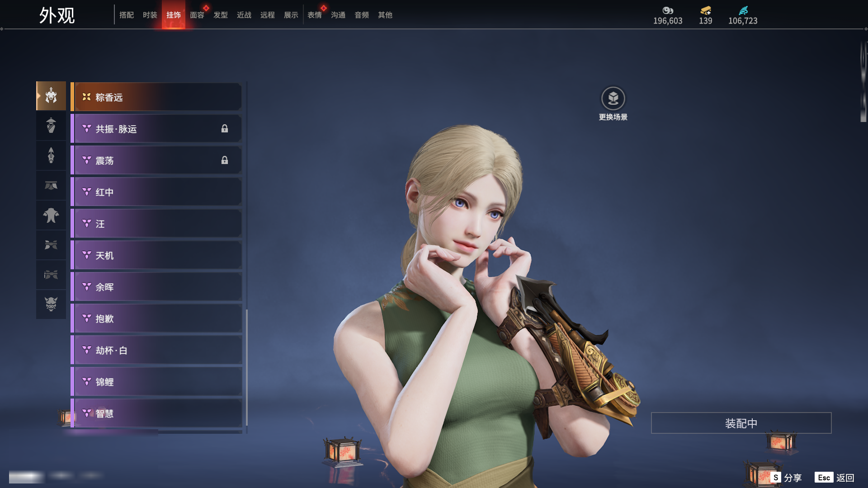Switch to the 音频 tab

tap(362, 15)
